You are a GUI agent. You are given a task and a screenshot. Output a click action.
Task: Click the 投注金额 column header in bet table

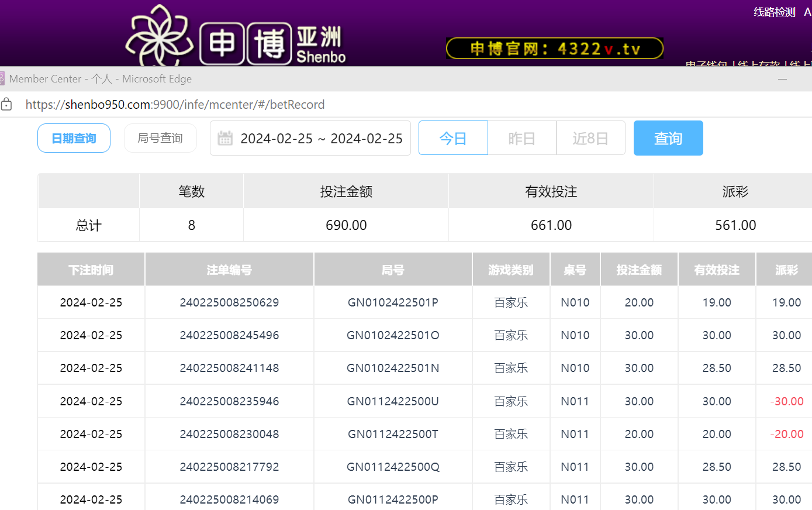(639, 270)
